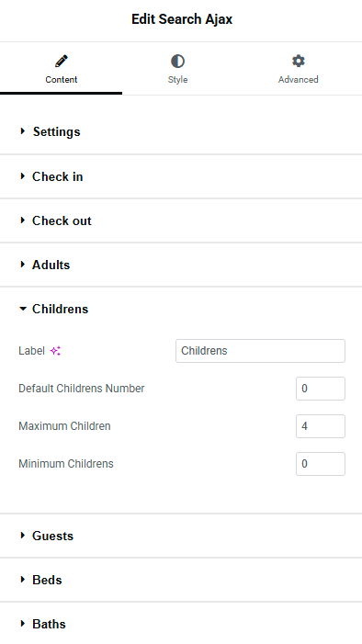This screenshot has width=362, height=644.
Task: Click the Maximum Children number field
Action: (x=321, y=426)
